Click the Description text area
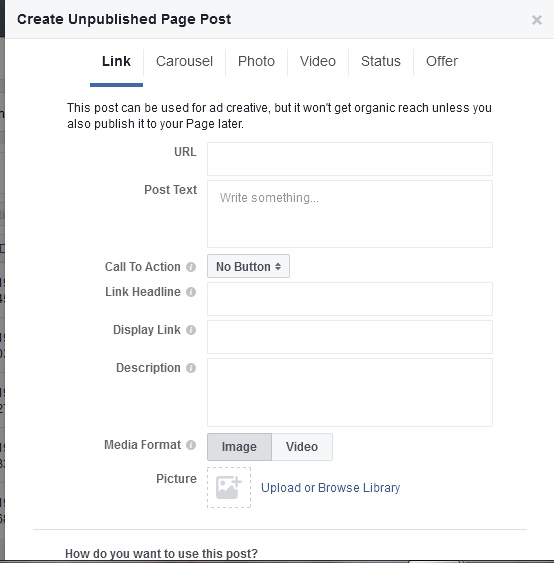The height and width of the screenshot is (563, 554). 350,392
